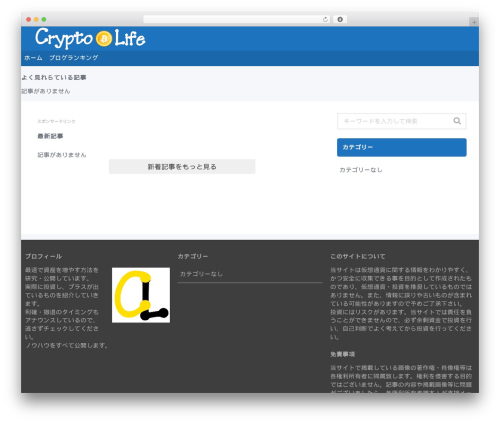The width and height of the screenshot is (500, 423).
Task: Click the 免責事項 footer heading
Action: click(x=343, y=354)
